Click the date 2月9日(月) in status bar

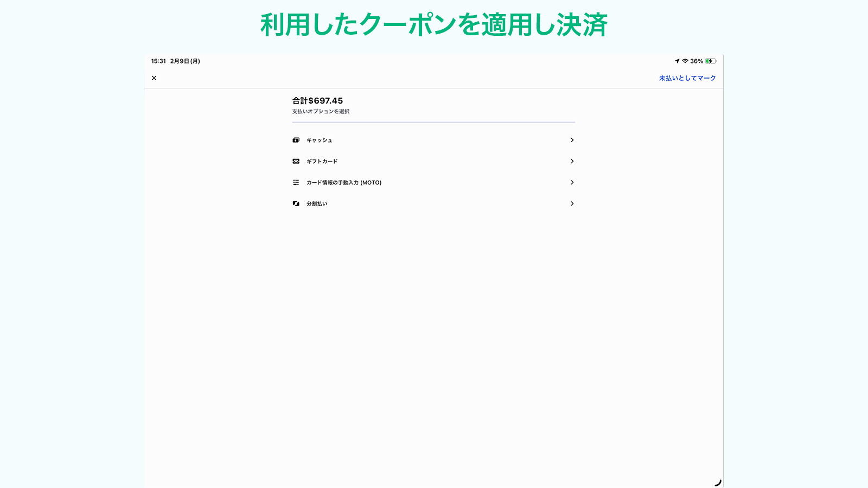point(184,61)
